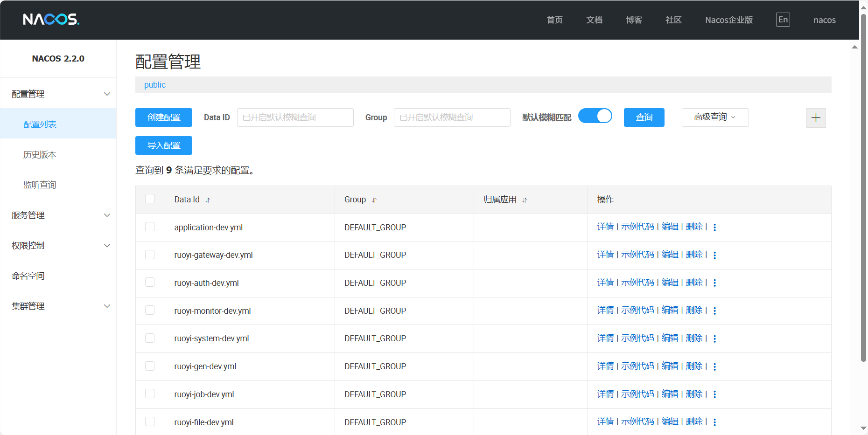The width and height of the screenshot is (868, 435).
Task: Focus the Data ID search field
Action: tap(295, 117)
